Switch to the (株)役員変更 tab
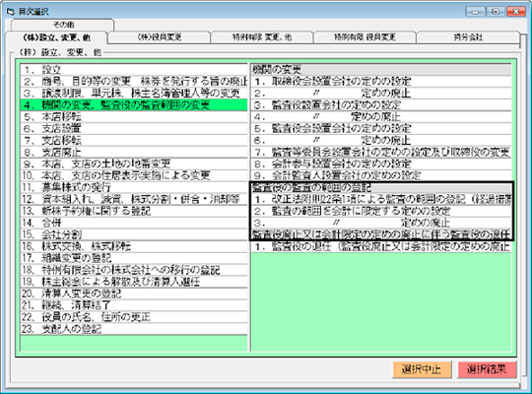The height and width of the screenshot is (394, 532). coord(159,37)
